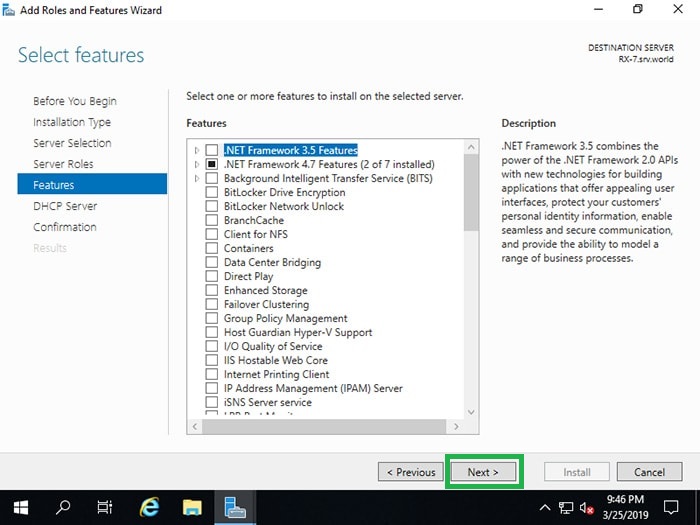Expand the .NET Framework 3.5 Features node
Screen dimensions: 700x525
[x=197, y=150]
